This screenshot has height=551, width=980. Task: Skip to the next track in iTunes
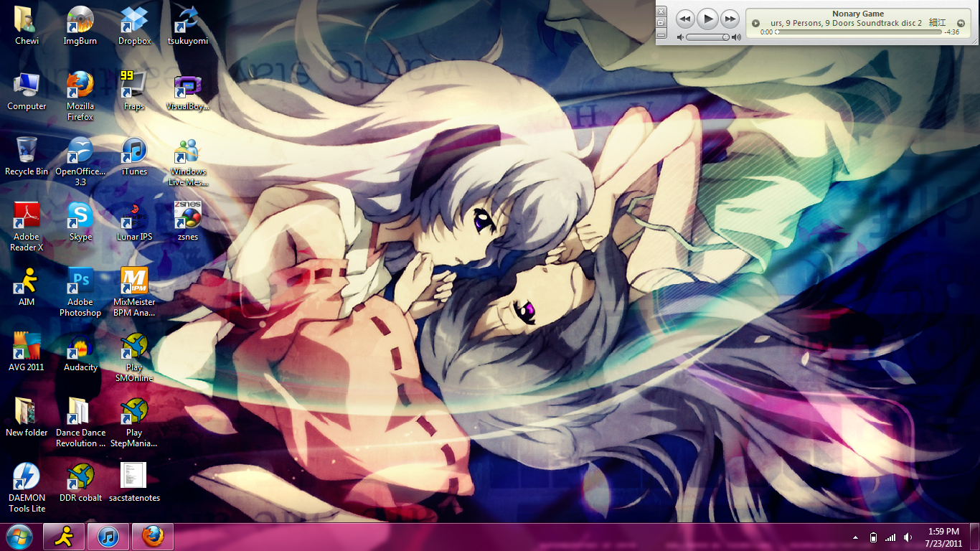click(x=730, y=19)
